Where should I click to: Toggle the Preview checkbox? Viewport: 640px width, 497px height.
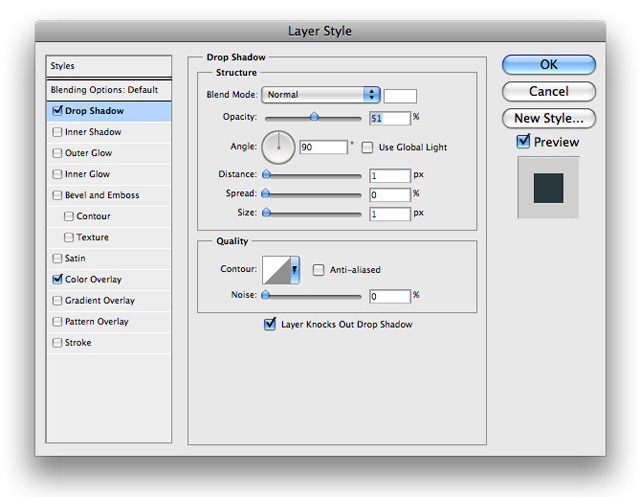click(523, 142)
